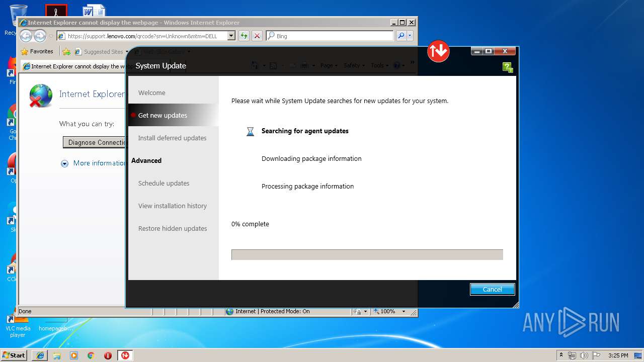Open Internet Explorer from taskbar

pos(40,355)
